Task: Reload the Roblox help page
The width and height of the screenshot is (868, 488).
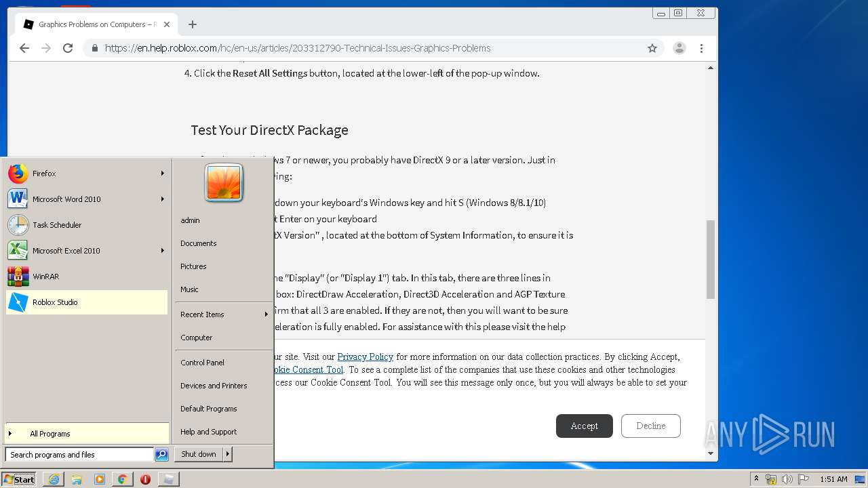Action: pos(68,48)
